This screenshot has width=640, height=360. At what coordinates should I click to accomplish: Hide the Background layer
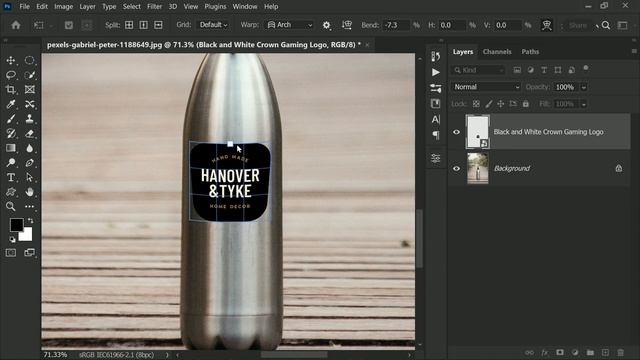[x=456, y=169]
